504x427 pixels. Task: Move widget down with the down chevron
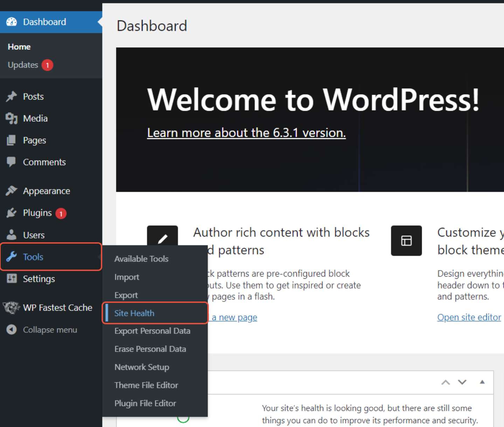coord(462,382)
